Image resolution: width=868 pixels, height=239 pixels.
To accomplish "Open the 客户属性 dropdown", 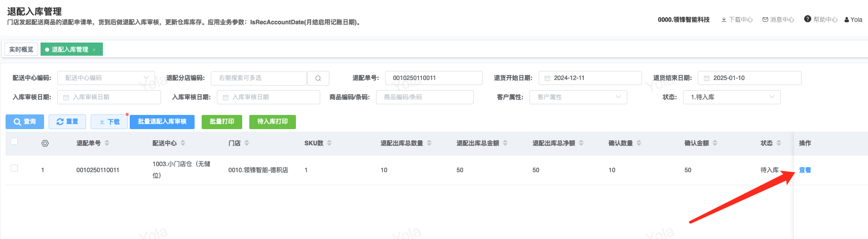I will point(578,97).
